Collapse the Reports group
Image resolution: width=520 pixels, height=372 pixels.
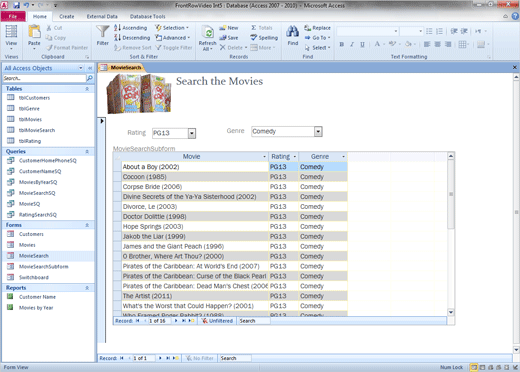87,288
